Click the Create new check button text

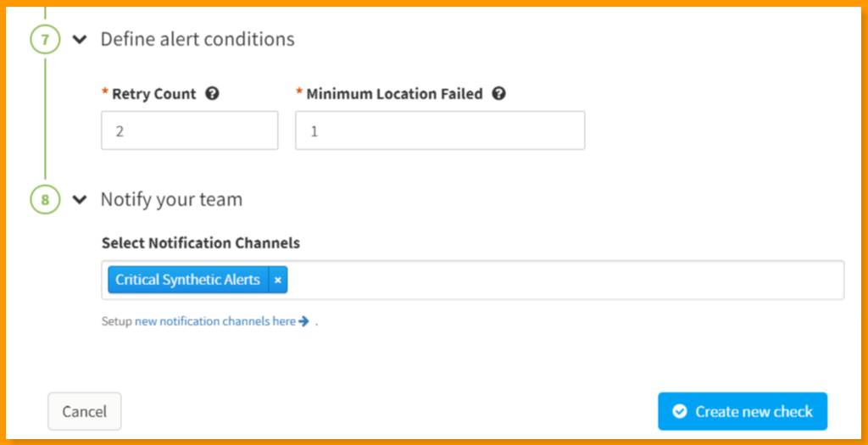[x=754, y=411]
